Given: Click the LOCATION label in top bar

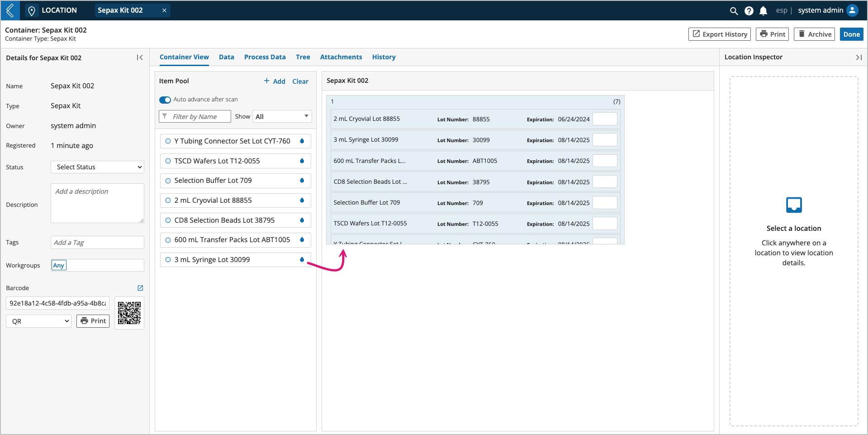Looking at the screenshot, I should (x=59, y=10).
